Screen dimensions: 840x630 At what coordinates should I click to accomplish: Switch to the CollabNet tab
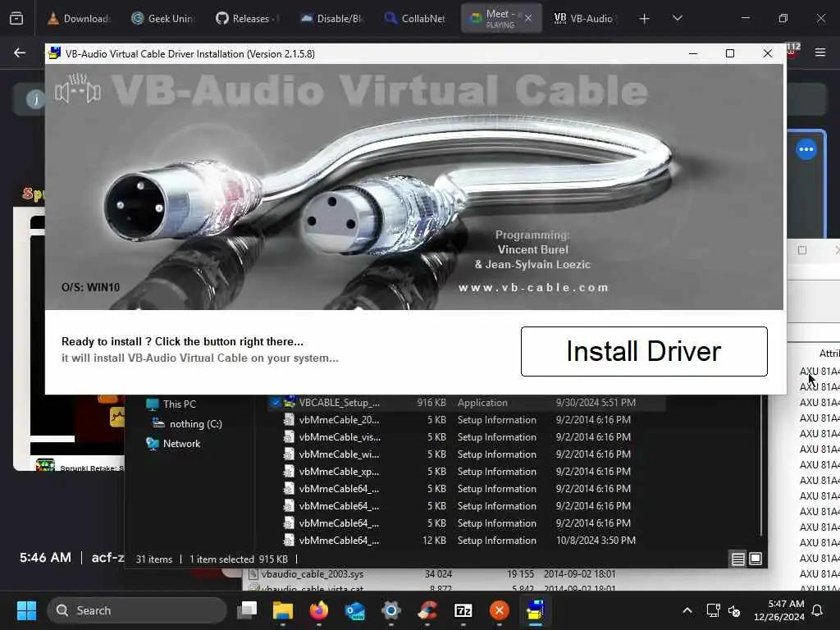pos(416,18)
